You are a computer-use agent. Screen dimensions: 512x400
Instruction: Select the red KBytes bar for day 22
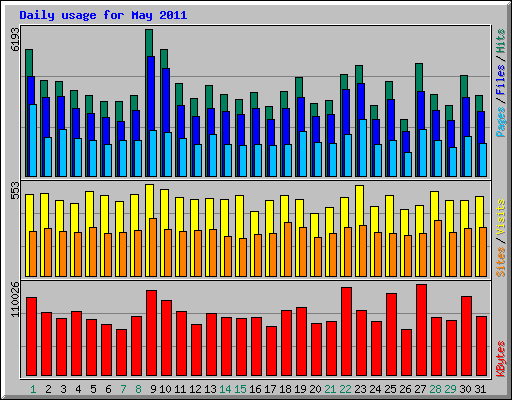(x=346, y=332)
